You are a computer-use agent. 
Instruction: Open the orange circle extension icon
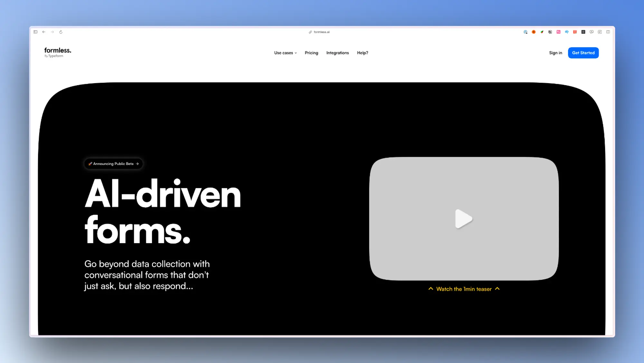pos(534,32)
